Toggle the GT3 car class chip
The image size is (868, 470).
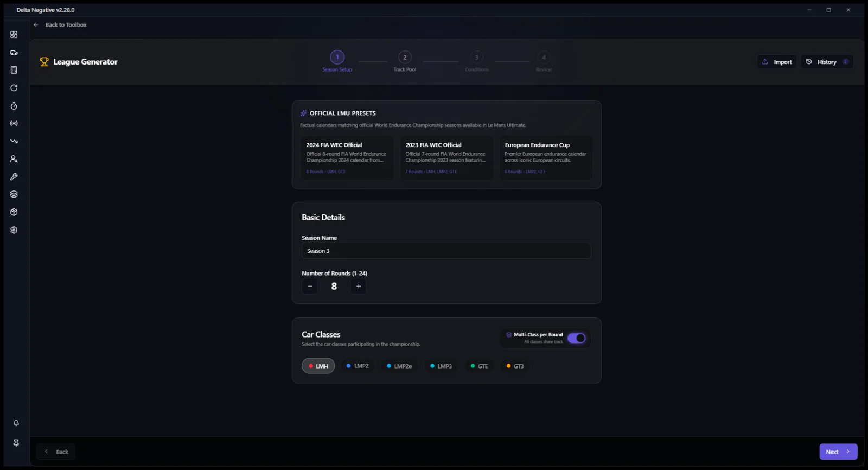515,366
